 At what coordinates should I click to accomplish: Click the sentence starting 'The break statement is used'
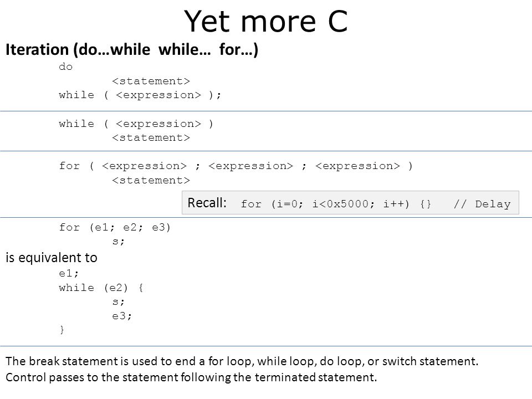coord(242,361)
